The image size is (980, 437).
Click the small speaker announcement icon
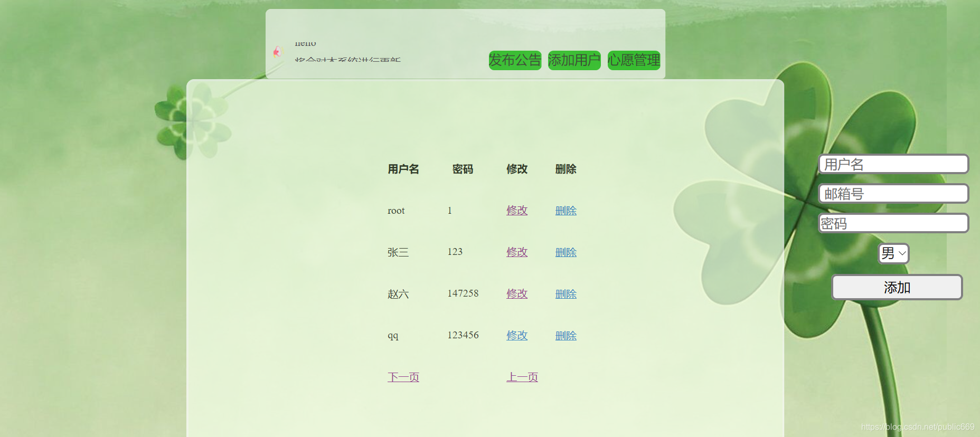(x=278, y=51)
